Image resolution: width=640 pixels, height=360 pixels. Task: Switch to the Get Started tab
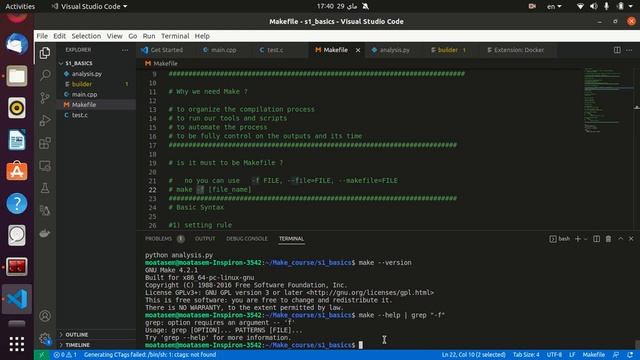pyautogui.click(x=167, y=50)
